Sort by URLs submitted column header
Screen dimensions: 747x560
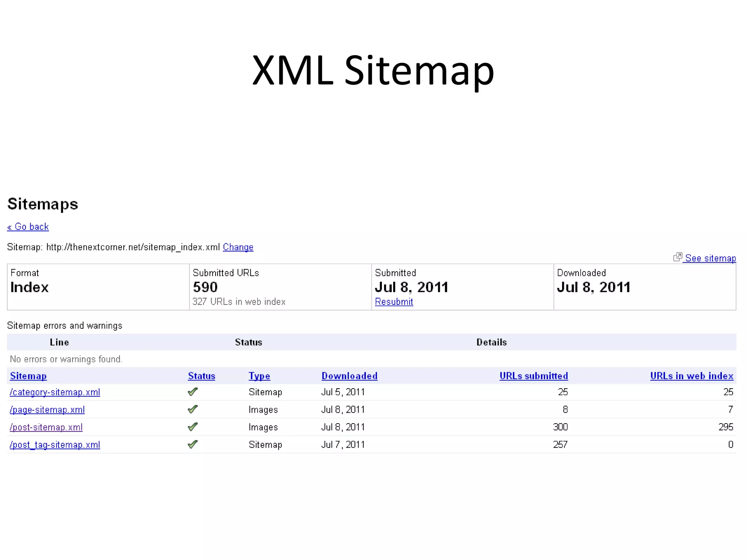(x=534, y=376)
